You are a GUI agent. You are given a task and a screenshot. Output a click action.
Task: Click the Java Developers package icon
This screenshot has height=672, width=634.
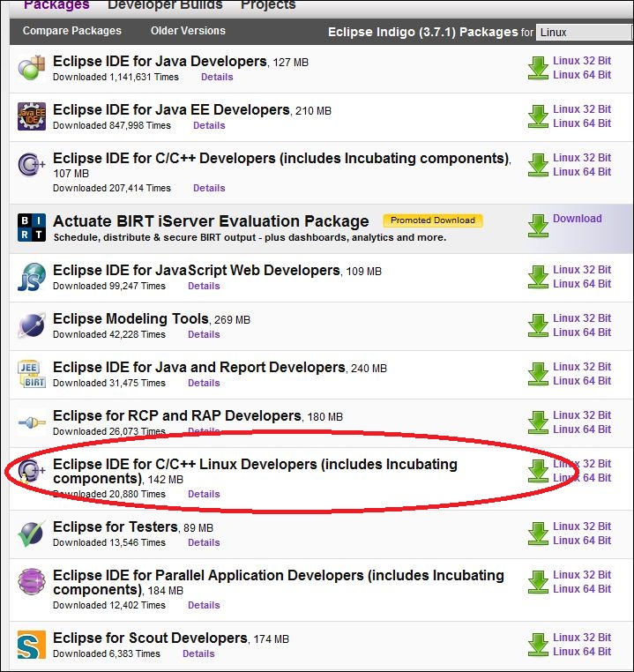32,68
